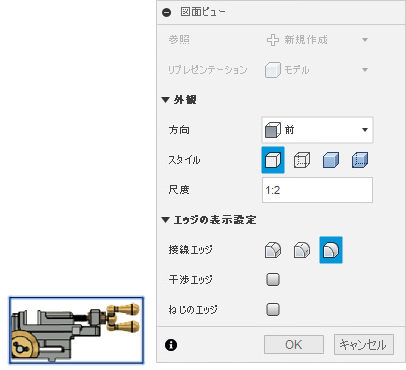Select the shaded with hidden edges style
Image resolution: width=406 pixels, height=370 pixels.
click(x=360, y=160)
